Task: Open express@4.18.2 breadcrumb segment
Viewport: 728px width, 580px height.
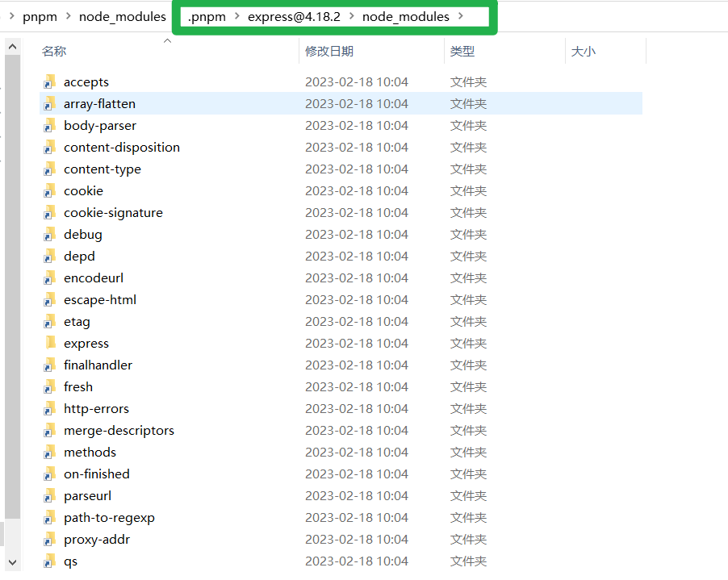Action: 294,17
